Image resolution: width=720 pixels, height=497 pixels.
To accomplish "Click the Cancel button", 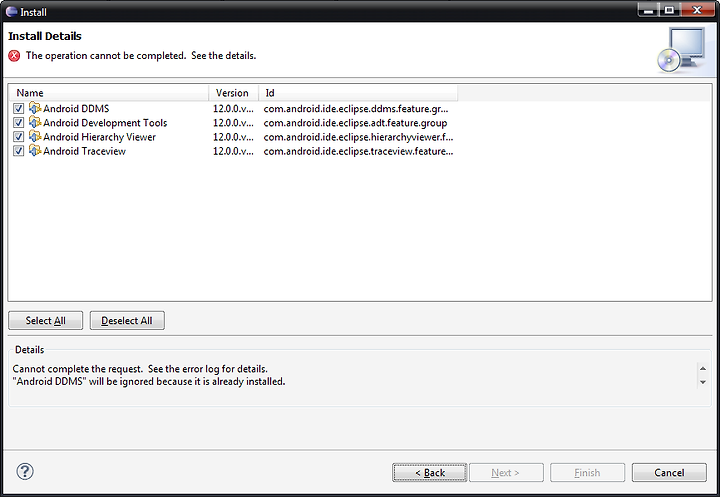I will pyautogui.click(x=669, y=473).
